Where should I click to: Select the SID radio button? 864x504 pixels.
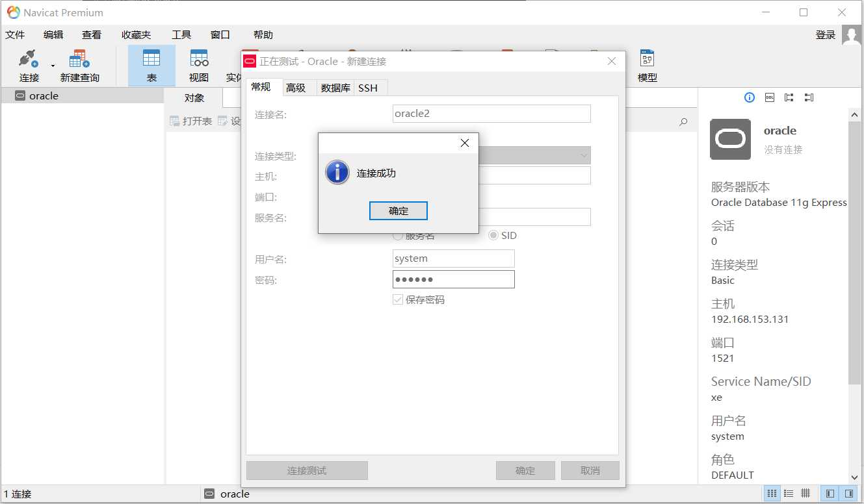coord(493,236)
